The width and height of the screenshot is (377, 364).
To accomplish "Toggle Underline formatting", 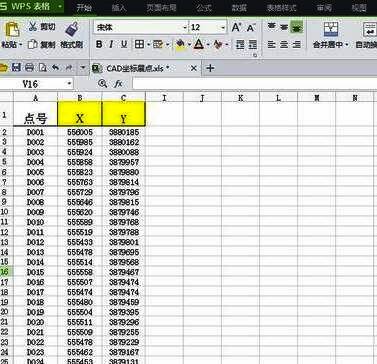I will (124, 44).
